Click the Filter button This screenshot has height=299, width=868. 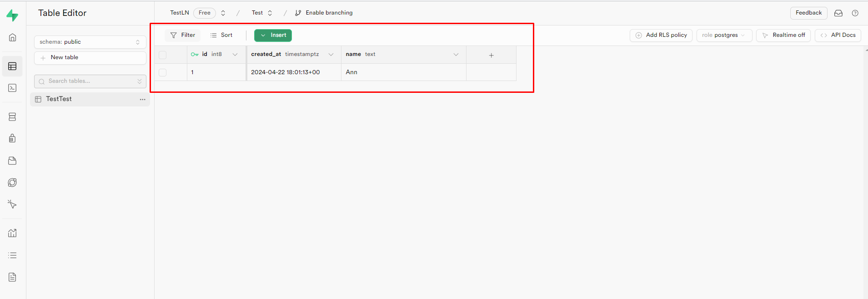[183, 35]
